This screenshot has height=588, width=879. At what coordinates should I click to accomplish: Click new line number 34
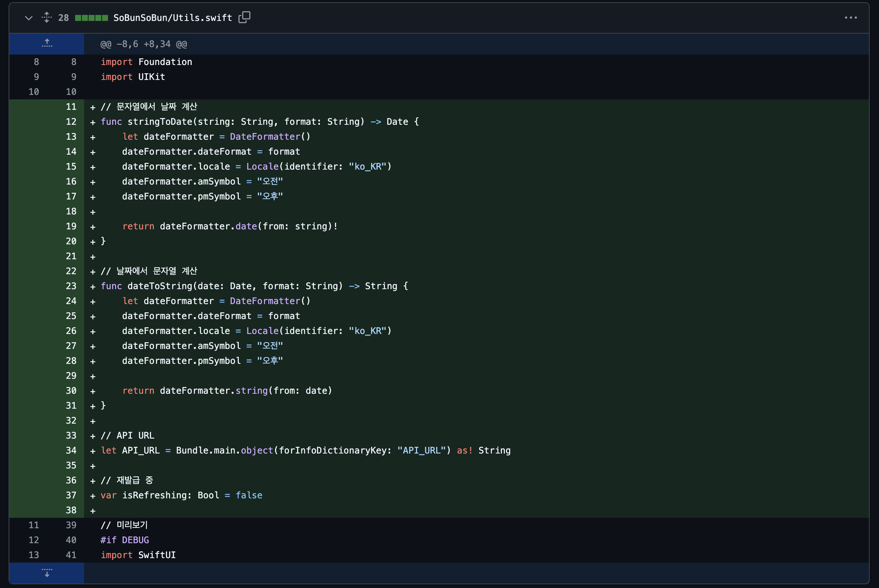point(71,451)
